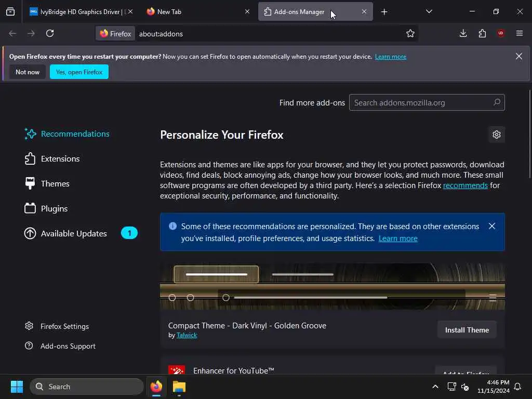Bookmark this page with the star icon

(410, 33)
